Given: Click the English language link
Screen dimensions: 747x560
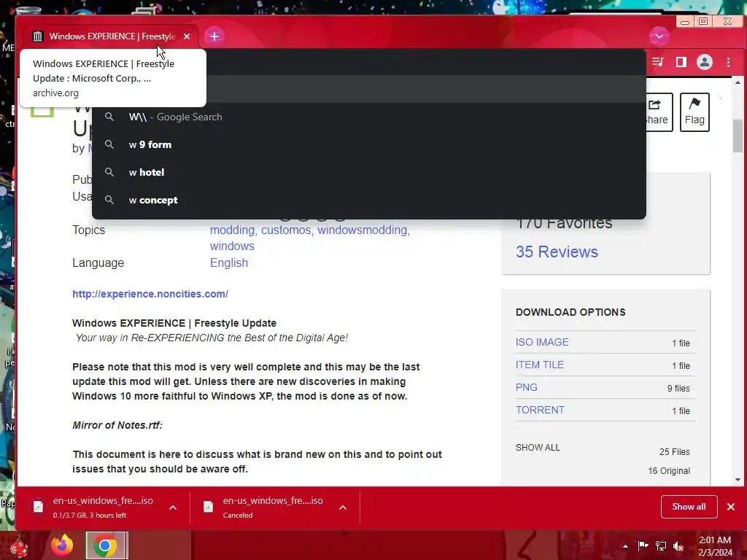Looking at the screenshot, I should point(228,262).
